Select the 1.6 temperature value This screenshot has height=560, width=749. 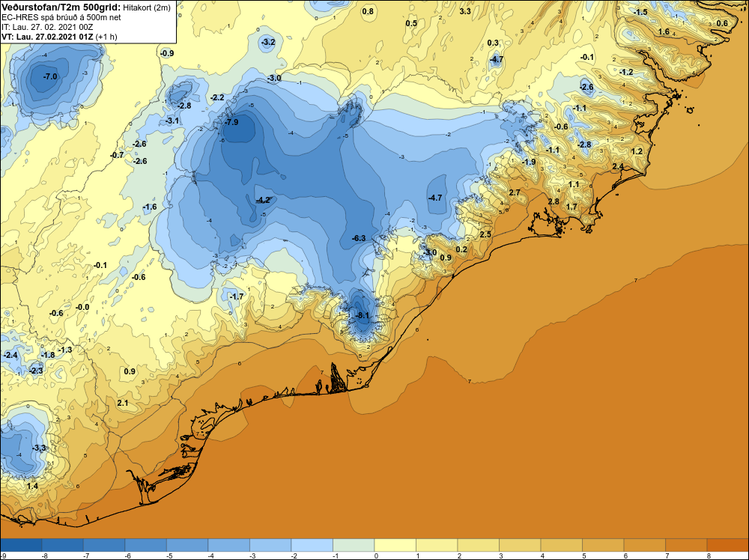click(x=664, y=32)
